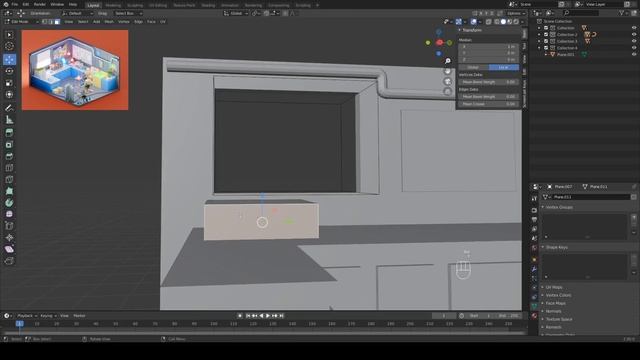
Task: Select Global transform space button
Action: [473, 67]
